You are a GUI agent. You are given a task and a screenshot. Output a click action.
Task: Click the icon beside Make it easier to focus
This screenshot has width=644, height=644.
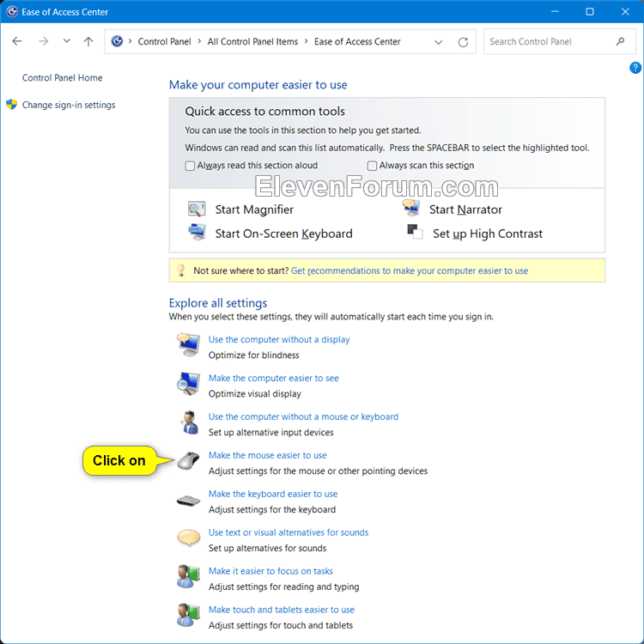click(x=188, y=577)
